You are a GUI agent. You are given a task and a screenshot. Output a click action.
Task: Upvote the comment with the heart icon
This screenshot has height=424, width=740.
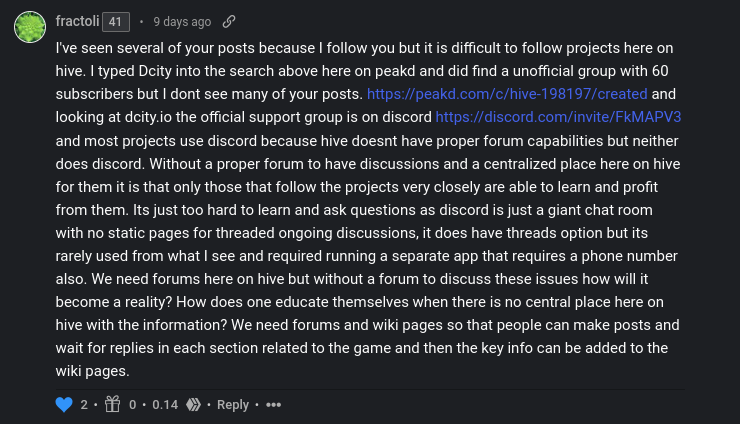[x=64, y=405]
